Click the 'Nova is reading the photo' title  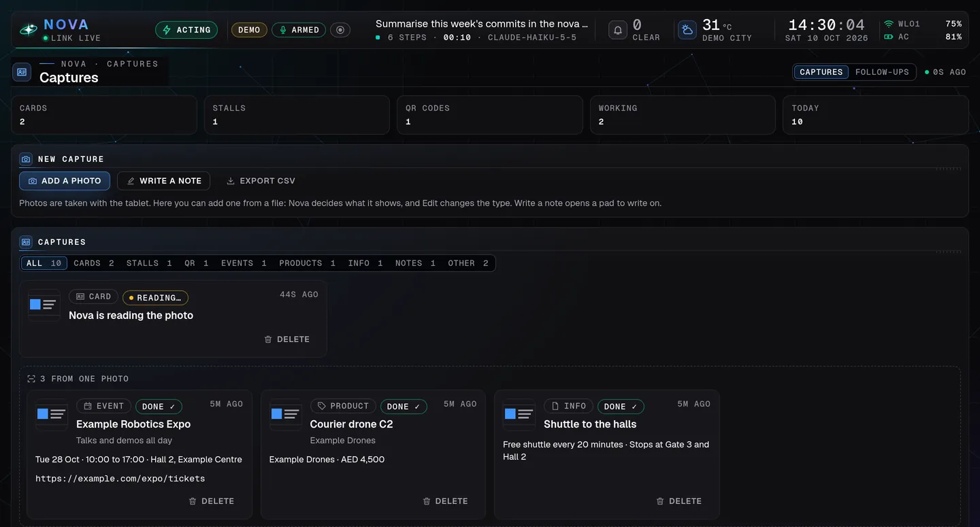(131, 316)
